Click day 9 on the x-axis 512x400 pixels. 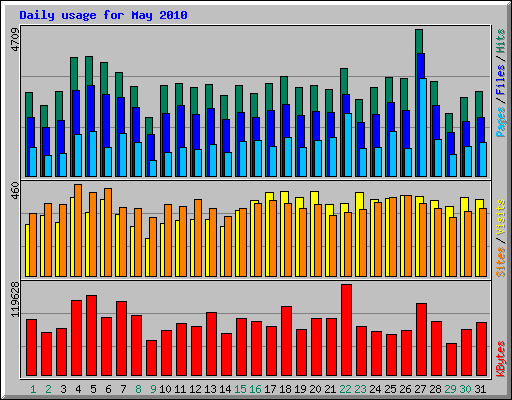[x=153, y=389]
